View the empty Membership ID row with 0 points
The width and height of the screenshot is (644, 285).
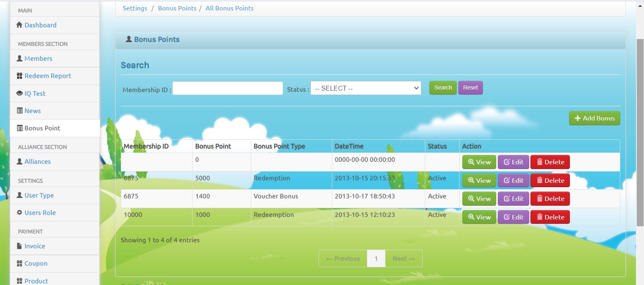(x=479, y=162)
